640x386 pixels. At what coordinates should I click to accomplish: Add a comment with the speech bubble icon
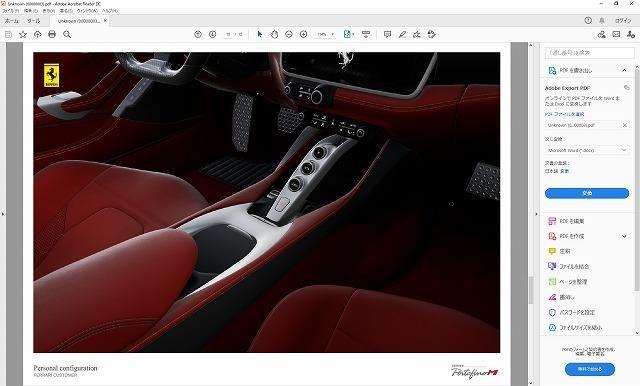click(387, 35)
